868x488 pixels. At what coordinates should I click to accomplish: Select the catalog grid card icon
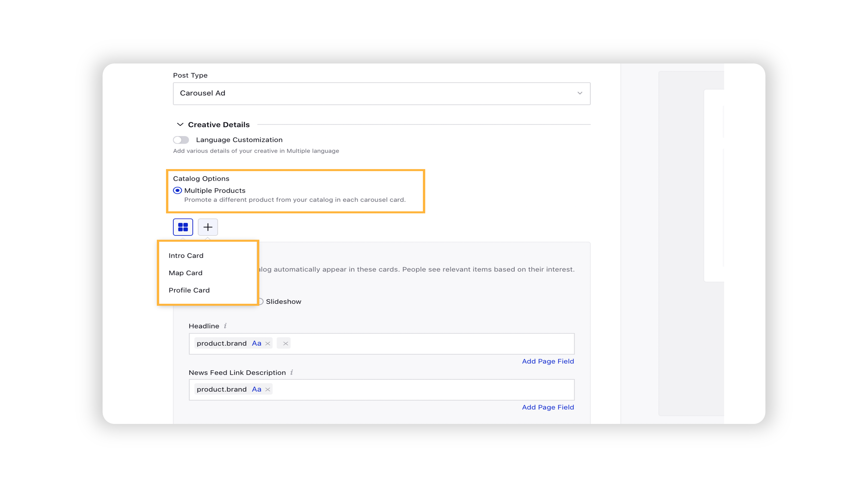pyautogui.click(x=183, y=227)
